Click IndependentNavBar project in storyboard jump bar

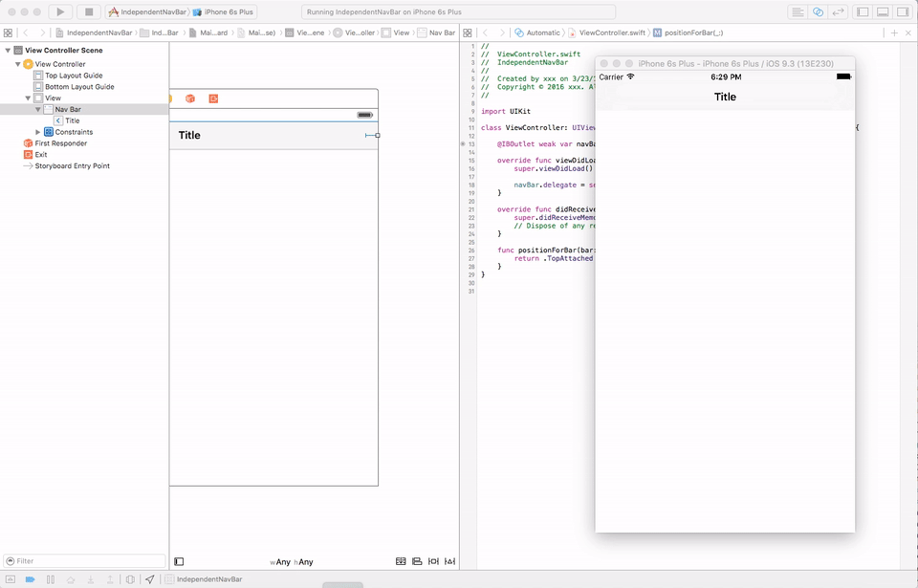95,33
